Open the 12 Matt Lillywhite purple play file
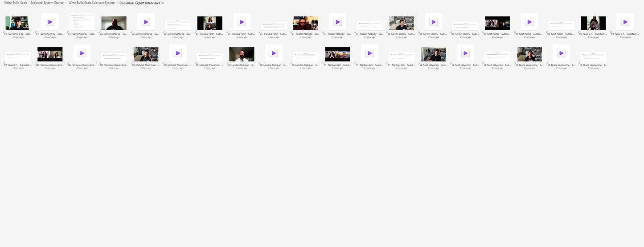Screen dimensions: 644x247 [465, 53]
